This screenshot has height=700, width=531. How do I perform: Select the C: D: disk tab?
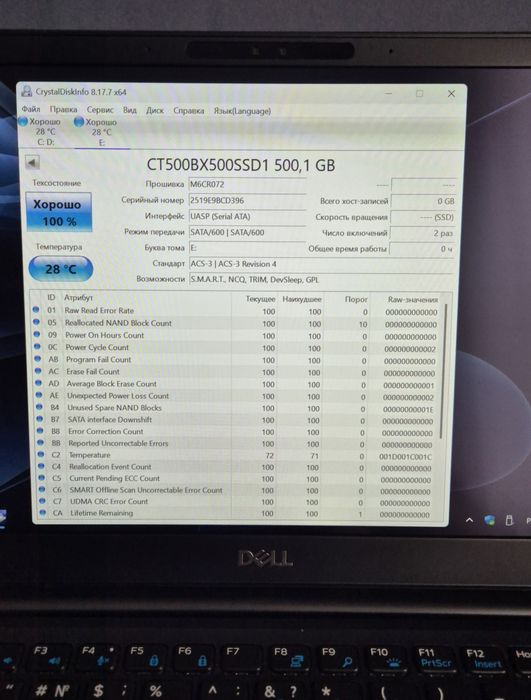click(45, 132)
